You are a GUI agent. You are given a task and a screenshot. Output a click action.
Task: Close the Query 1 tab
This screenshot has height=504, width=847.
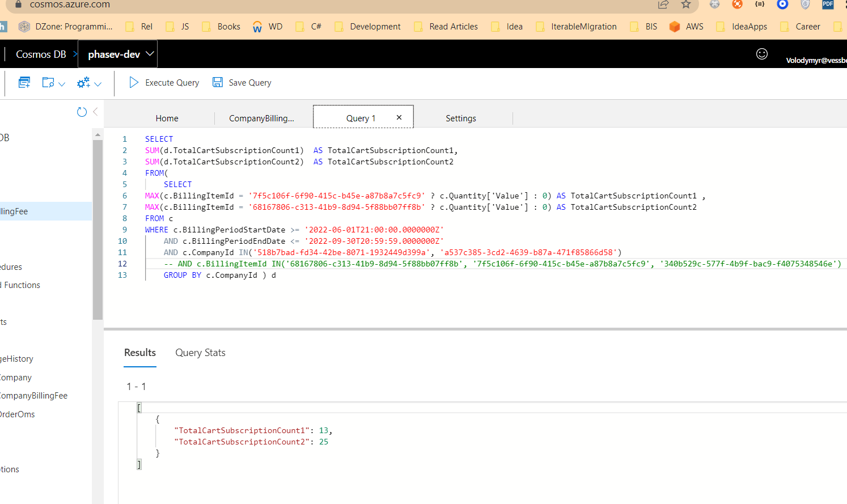pyautogui.click(x=399, y=117)
